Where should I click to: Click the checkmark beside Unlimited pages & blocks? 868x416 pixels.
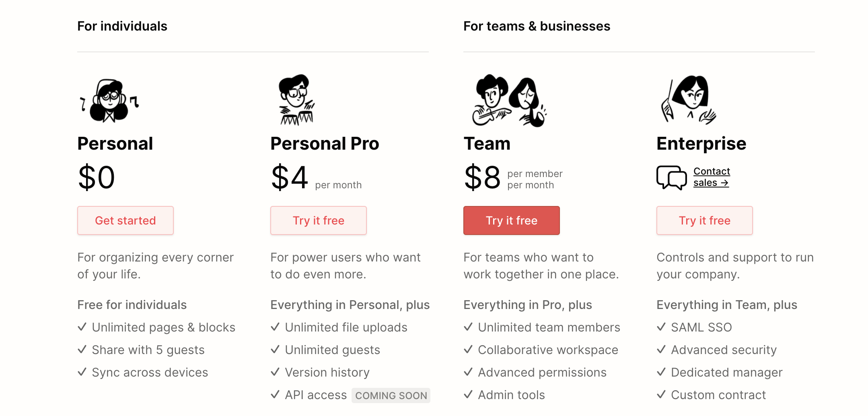pyautogui.click(x=82, y=327)
